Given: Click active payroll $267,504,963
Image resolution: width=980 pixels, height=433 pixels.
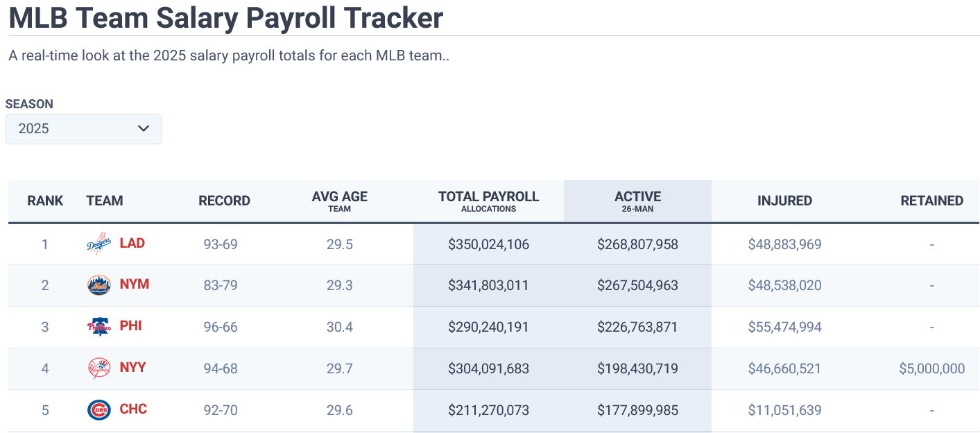Looking at the screenshot, I should 637,285.
